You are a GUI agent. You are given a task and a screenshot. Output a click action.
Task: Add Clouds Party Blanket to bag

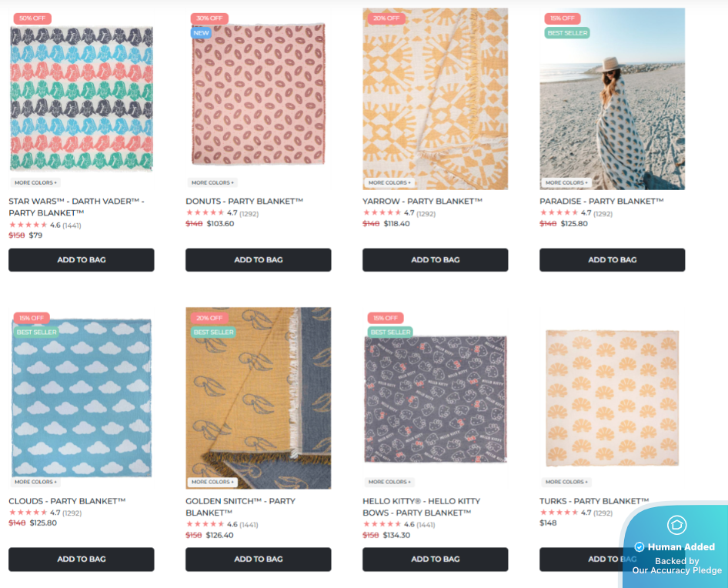tap(82, 560)
